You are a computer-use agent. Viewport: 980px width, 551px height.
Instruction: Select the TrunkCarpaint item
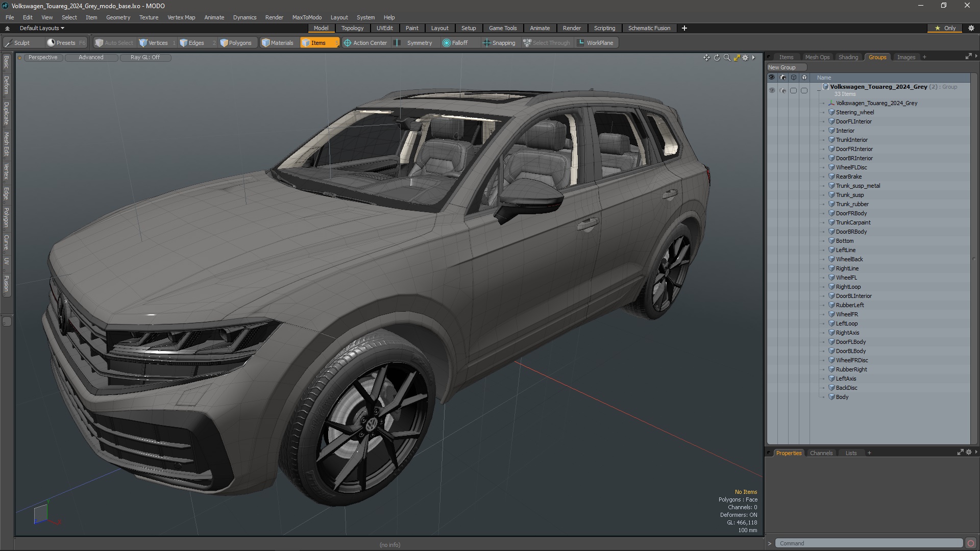(x=853, y=222)
